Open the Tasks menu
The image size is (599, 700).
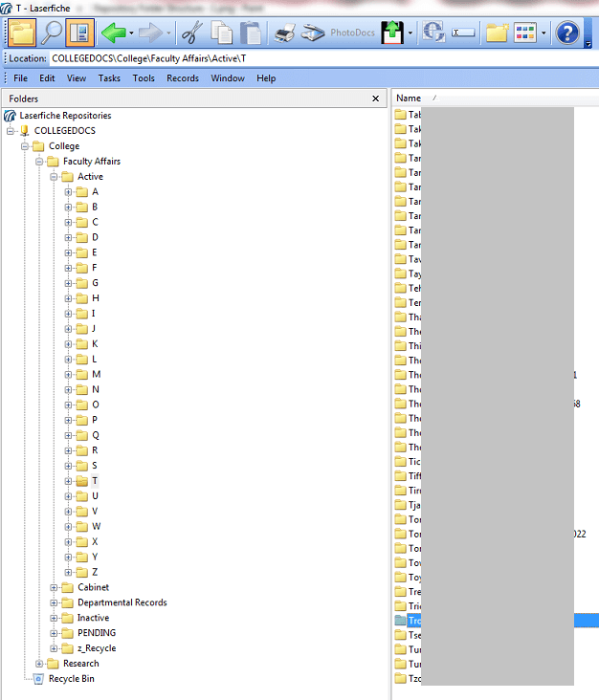pyautogui.click(x=109, y=78)
